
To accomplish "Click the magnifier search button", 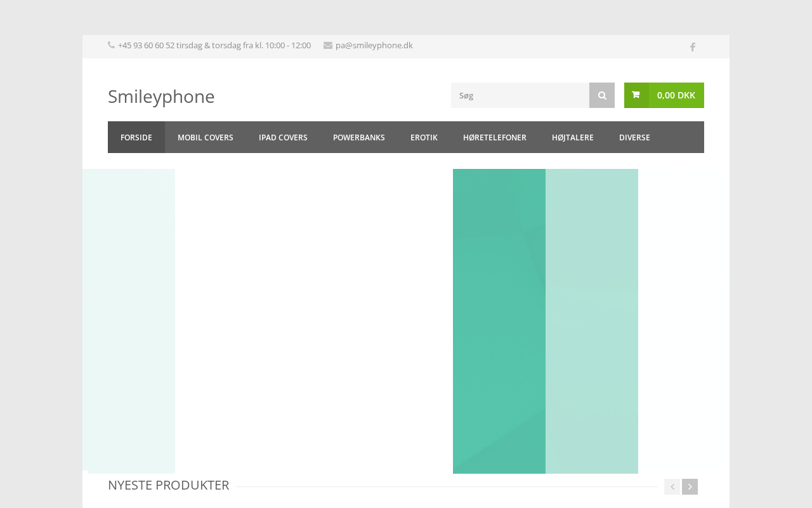I will [602, 95].
